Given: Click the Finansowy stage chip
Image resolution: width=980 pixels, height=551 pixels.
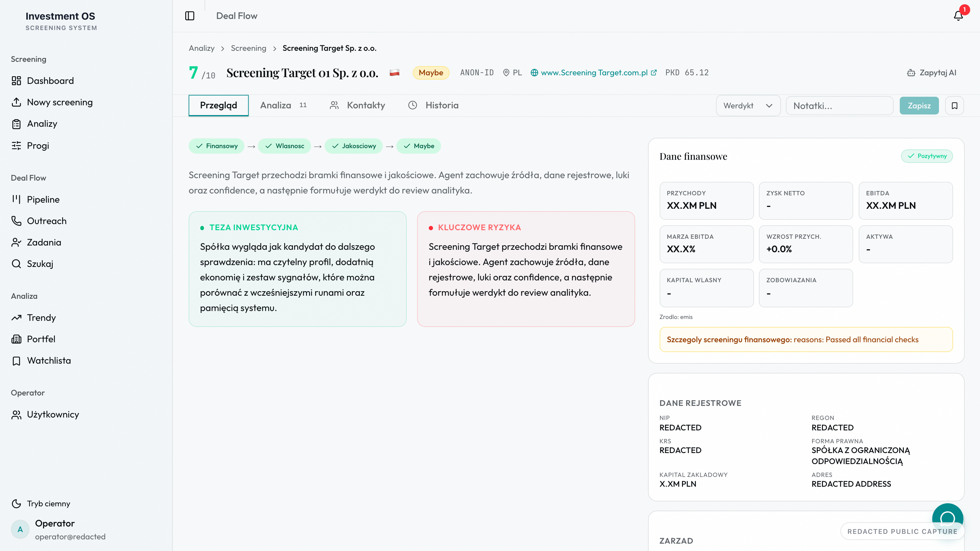Looking at the screenshot, I should (x=217, y=146).
